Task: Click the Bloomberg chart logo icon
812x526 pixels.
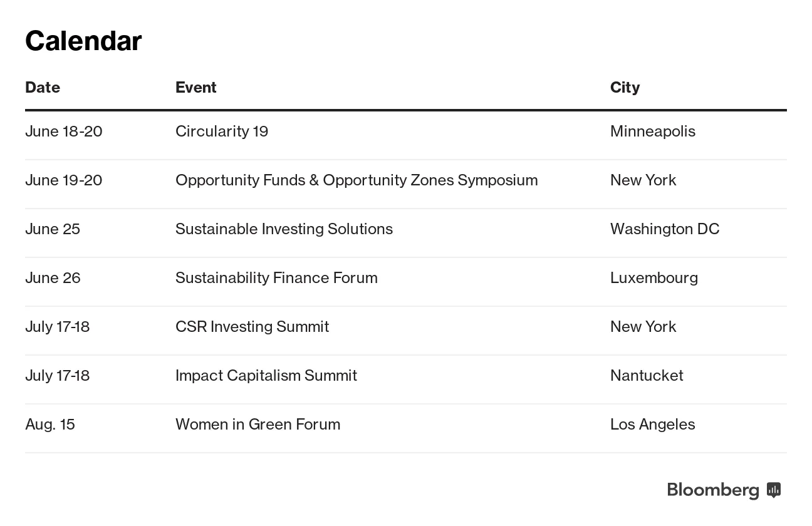Action: pyautogui.click(x=774, y=490)
